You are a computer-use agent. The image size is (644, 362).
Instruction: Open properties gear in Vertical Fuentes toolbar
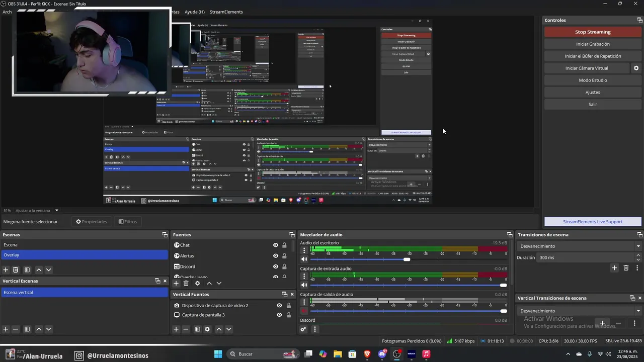point(207,329)
